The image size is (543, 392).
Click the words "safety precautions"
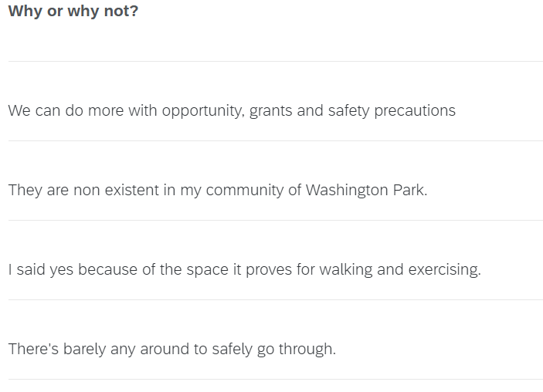click(392, 111)
